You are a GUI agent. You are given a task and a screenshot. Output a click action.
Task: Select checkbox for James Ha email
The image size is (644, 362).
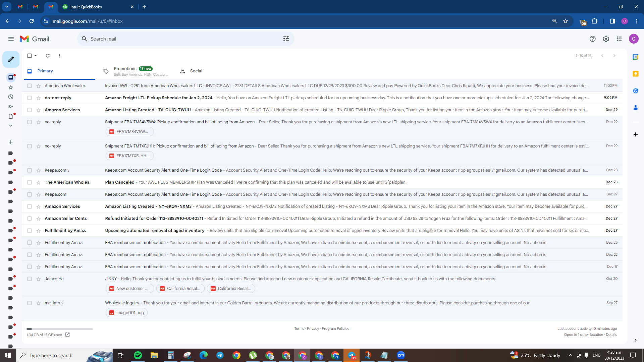click(x=30, y=279)
